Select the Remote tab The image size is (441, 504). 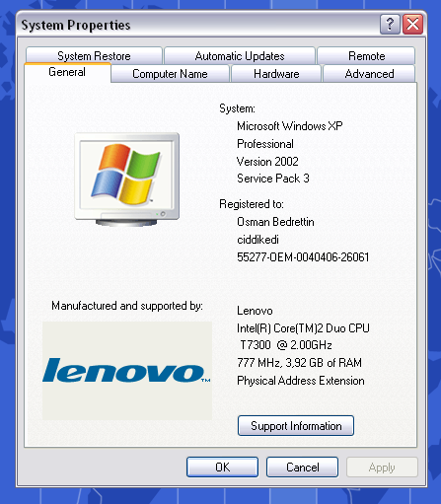click(x=366, y=56)
